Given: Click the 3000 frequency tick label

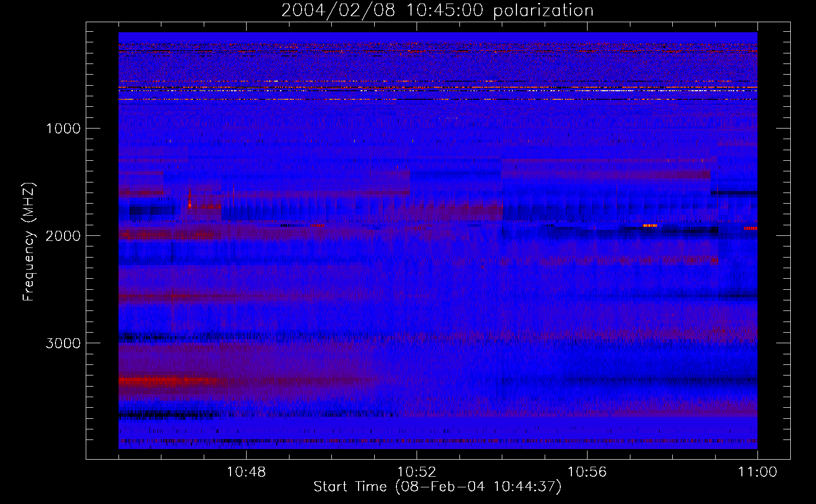Looking at the screenshot, I should [63, 343].
